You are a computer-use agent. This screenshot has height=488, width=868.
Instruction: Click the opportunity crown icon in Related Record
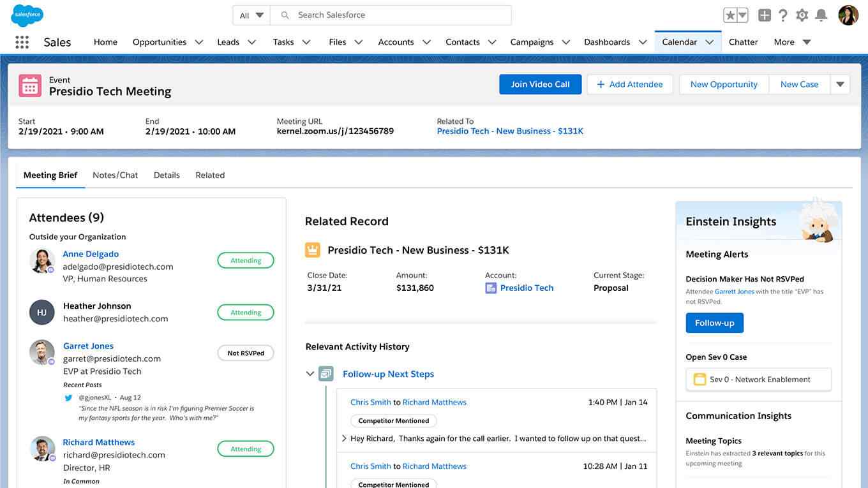(x=312, y=250)
